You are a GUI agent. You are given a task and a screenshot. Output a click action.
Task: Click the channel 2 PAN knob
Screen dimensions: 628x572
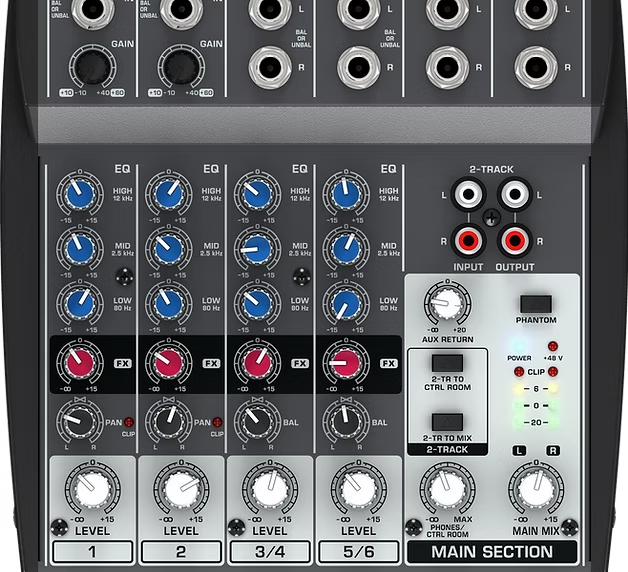pyautogui.click(x=169, y=422)
